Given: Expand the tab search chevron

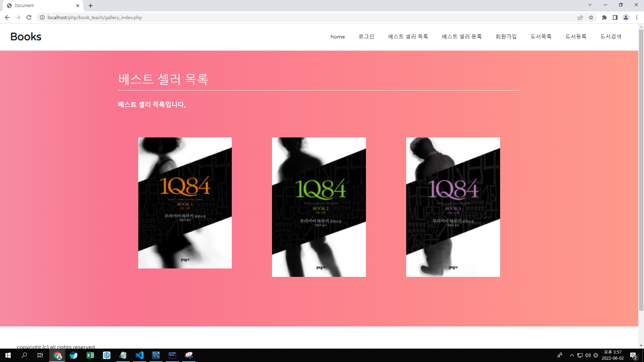Looking at the screenshot, I should (x=590, y=5).
